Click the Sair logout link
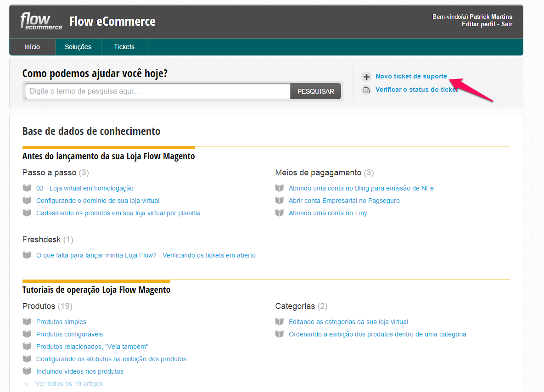Viewport: 544px width, 392px height. click(x=506, y=24)
